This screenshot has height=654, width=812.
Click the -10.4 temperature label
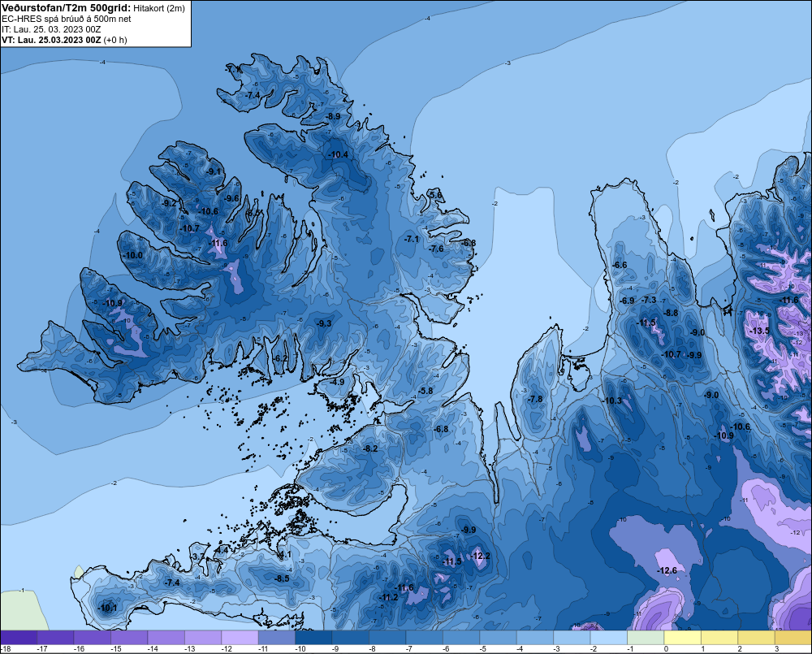(338, 154)
